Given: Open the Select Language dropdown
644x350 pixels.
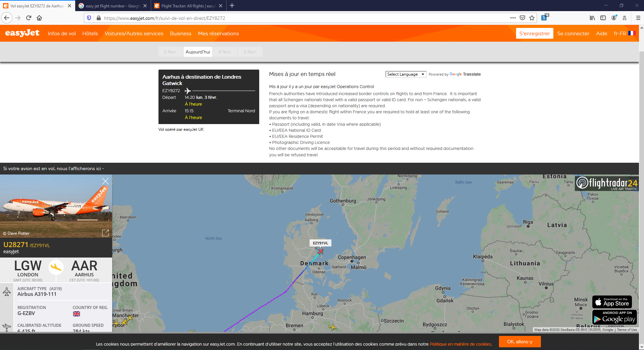Looking at the screenshot, I should 406,74.
